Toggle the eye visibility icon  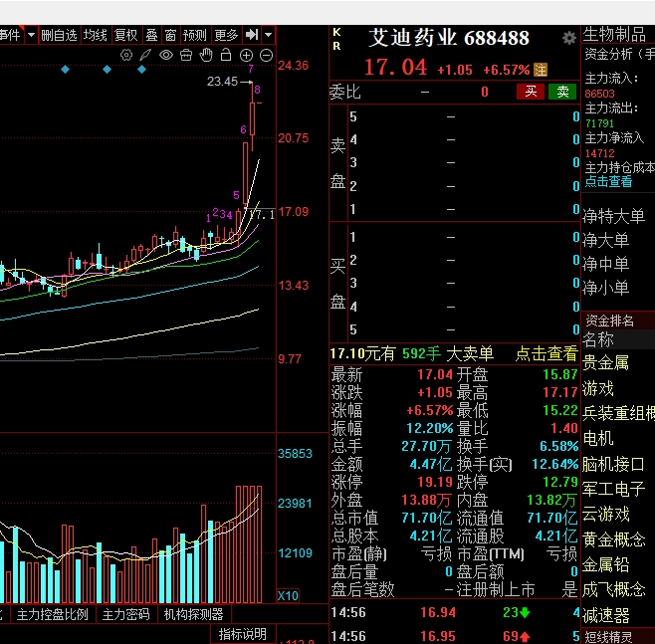[x=166, y=55]
